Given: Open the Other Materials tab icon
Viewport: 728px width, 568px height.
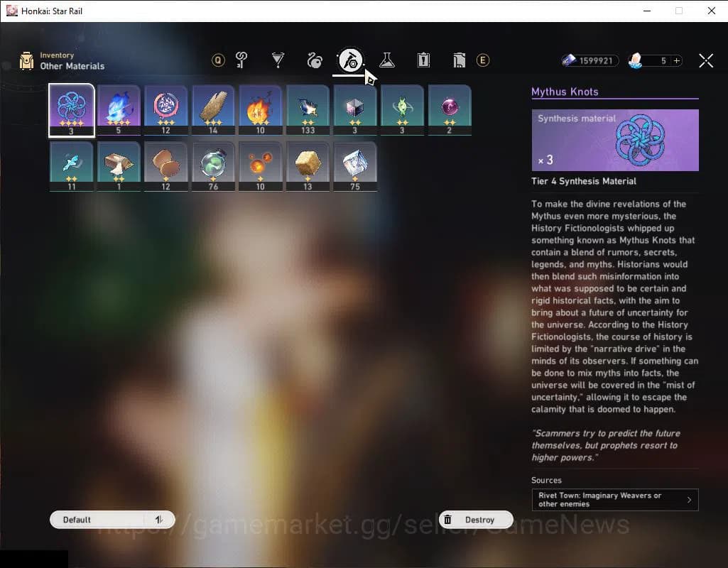Looking at the screenshot, I should [x=350, y=60].
